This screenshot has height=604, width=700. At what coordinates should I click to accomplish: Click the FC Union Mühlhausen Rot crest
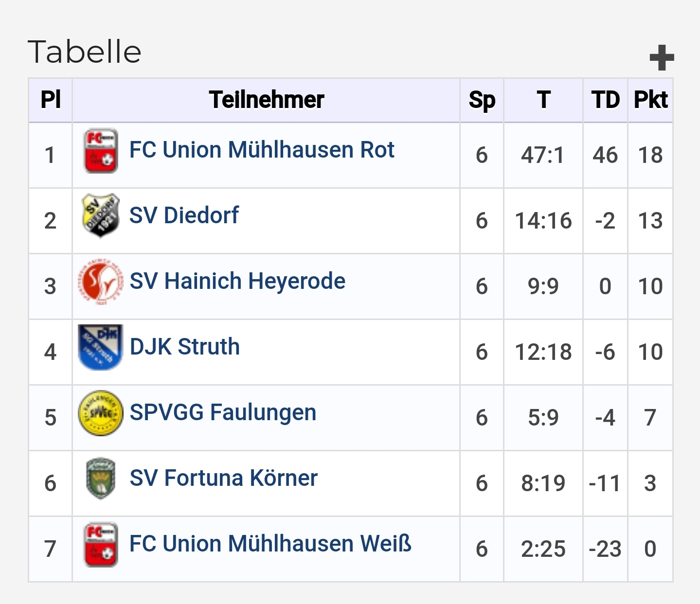[x=101, y=151]
